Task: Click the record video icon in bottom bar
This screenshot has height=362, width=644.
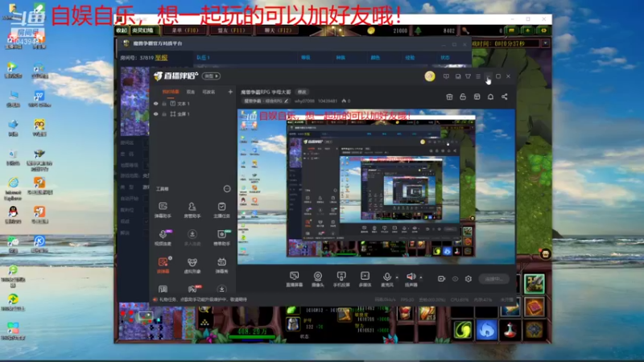Action: tap(441, 278)
